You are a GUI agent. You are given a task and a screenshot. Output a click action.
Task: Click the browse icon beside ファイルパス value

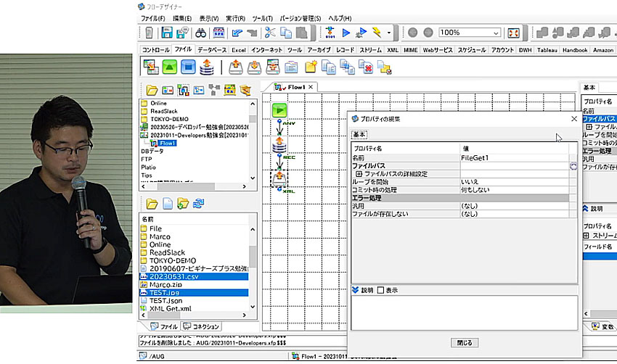click(x=573, y=166)
